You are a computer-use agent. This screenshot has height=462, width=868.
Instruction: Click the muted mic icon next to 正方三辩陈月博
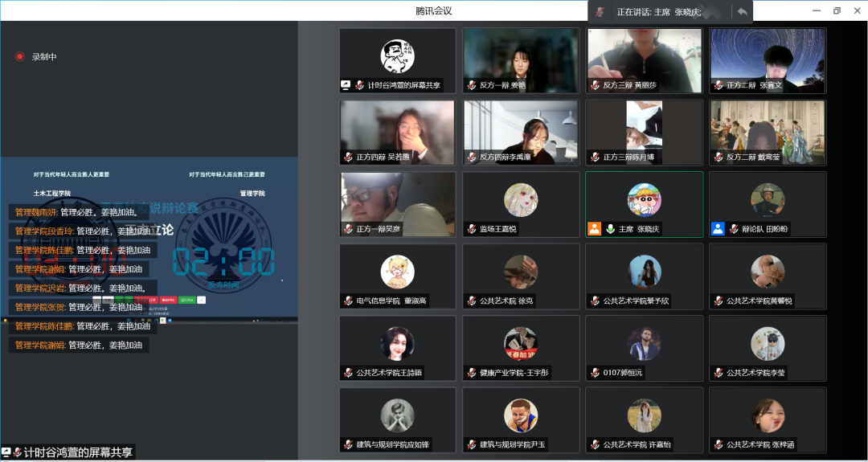click(x=595, y=157)
